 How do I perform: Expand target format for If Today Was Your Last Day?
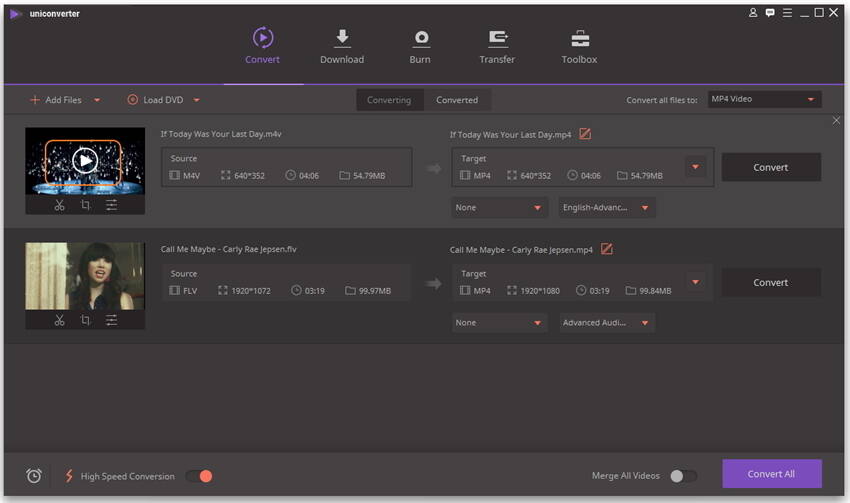click(695, 167)
